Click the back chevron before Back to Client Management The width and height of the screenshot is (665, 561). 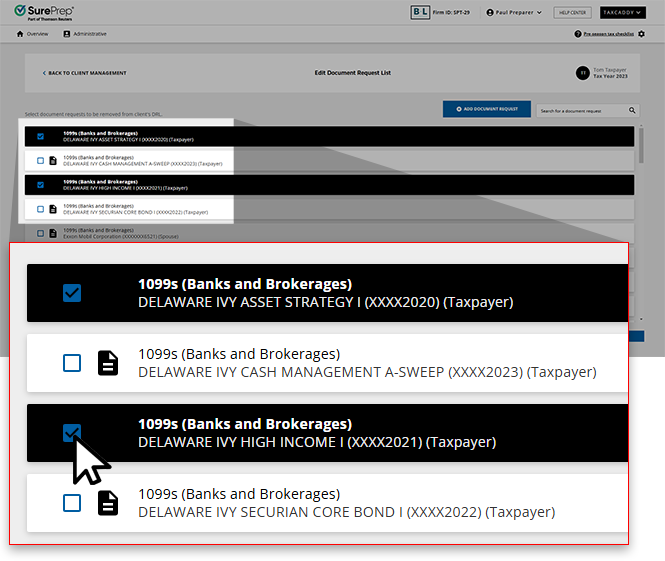tap(44, 73)
